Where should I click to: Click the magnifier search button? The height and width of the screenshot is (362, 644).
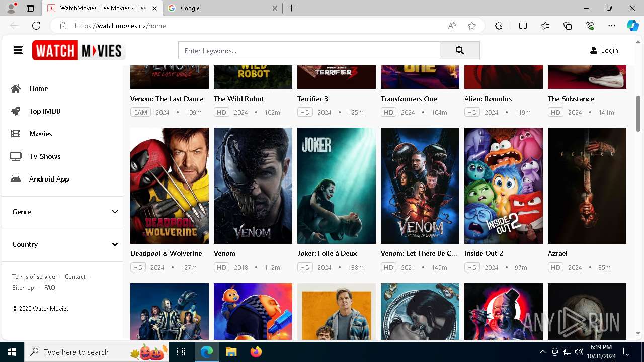[459, 50]
